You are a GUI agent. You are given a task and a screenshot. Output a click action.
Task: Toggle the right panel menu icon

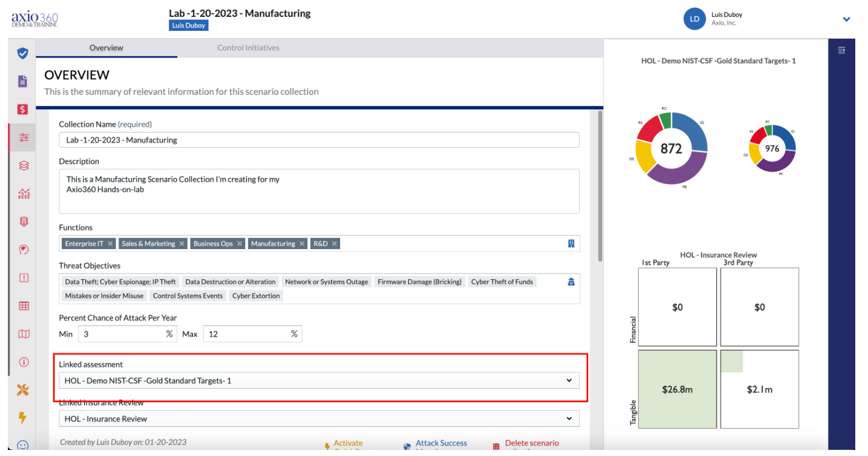841,50
